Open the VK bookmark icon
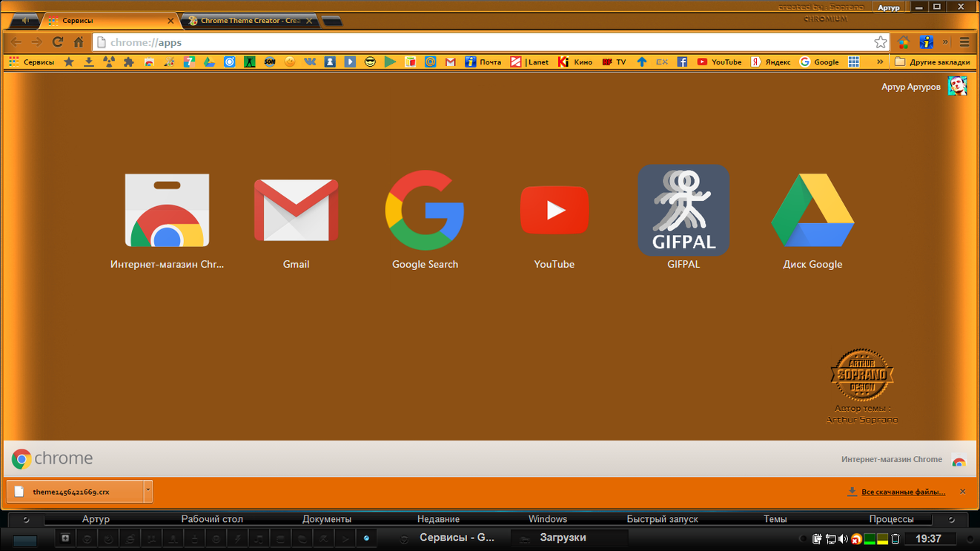Image resolution: width=980 pixels, height=551 pixels. pos(310,62)
